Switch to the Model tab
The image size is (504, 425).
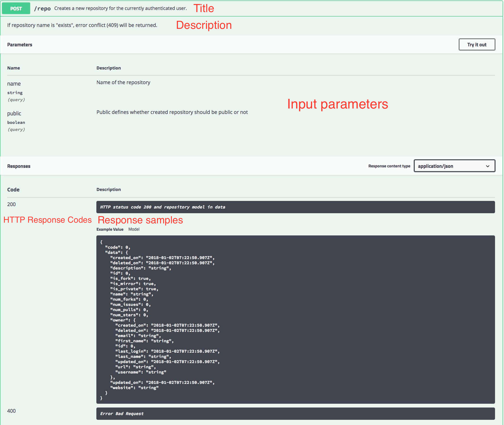coord(134,229)
